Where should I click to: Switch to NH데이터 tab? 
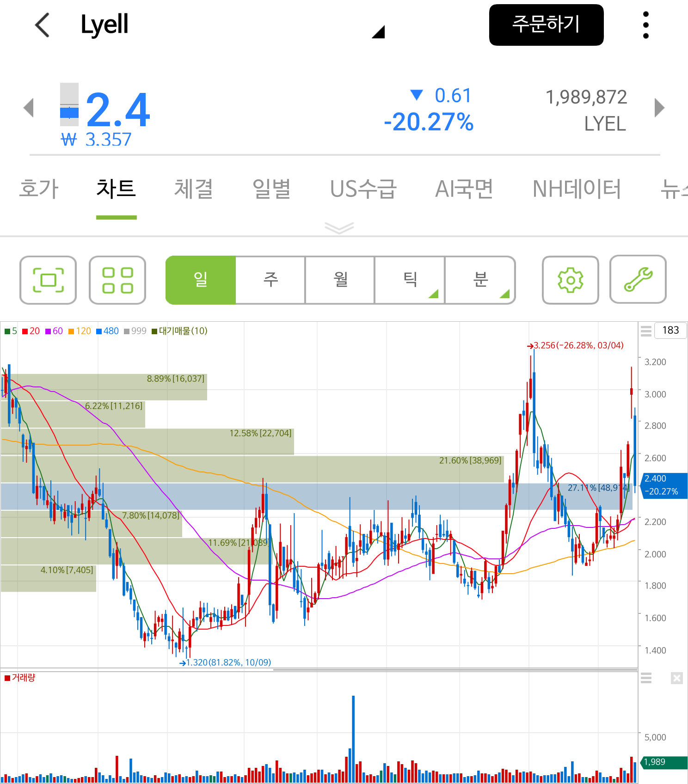[577, 189]
